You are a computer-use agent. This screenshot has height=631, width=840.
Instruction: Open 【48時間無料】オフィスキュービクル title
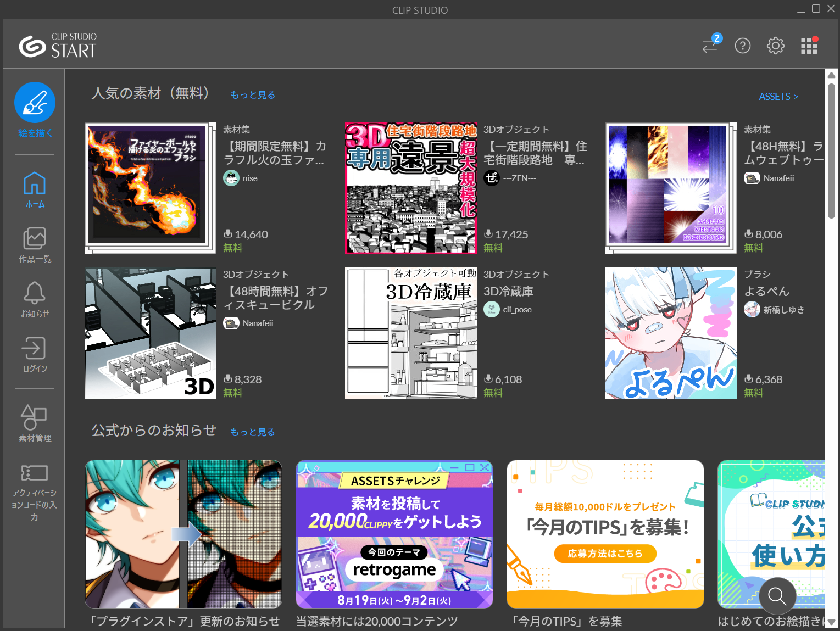[x=276, y=298]
